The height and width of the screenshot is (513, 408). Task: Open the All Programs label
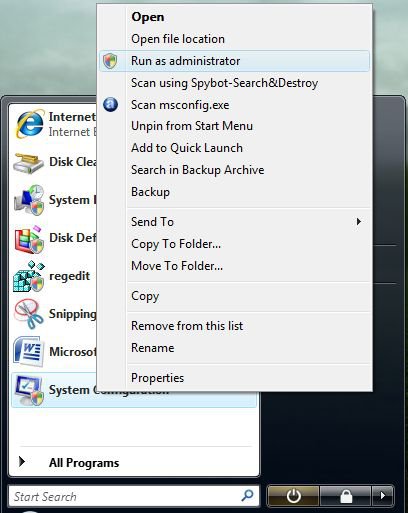pyautogui.click(x=84, y=463)
